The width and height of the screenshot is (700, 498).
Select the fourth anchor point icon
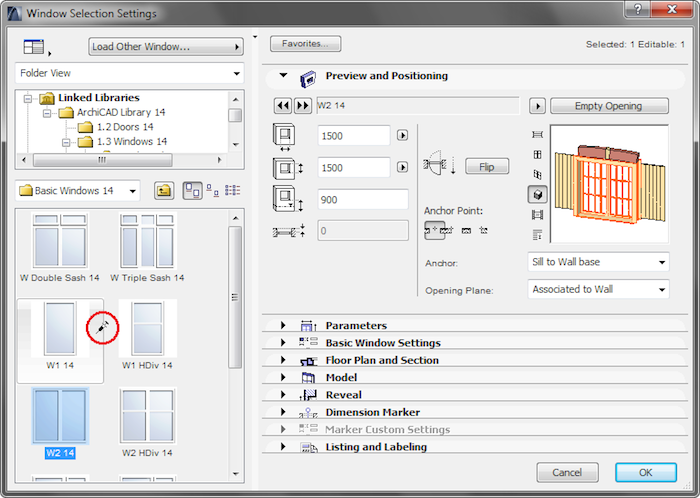pos(483,230)
